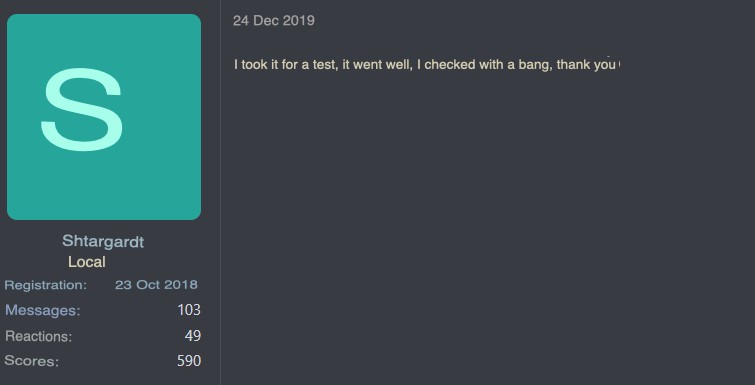The height and width of the screenshot is (385, 755).
Task: Open the Shtargardt username profile link
Action: [x=103, y=241]
